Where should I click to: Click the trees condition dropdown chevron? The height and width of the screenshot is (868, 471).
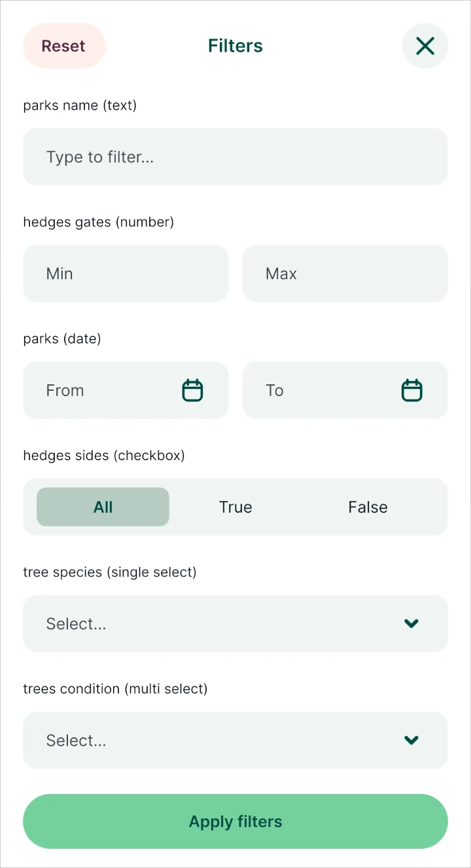coord(411,741)
